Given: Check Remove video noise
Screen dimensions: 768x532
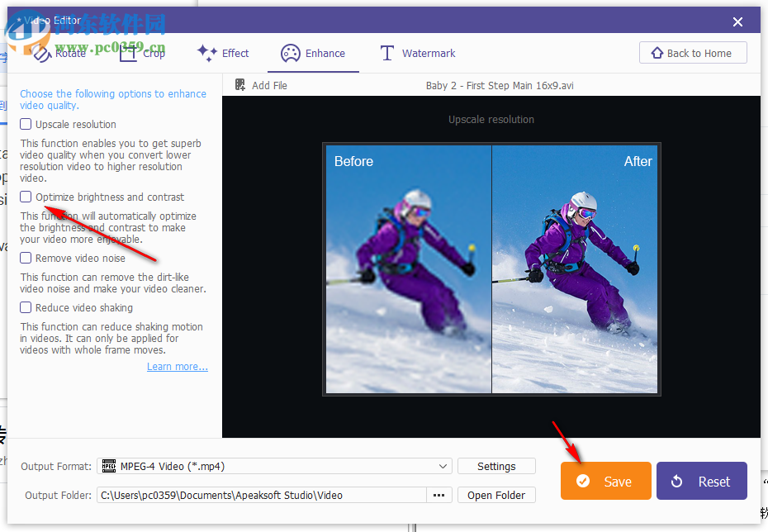Looking at the screenshot, I should pos(24,258).
